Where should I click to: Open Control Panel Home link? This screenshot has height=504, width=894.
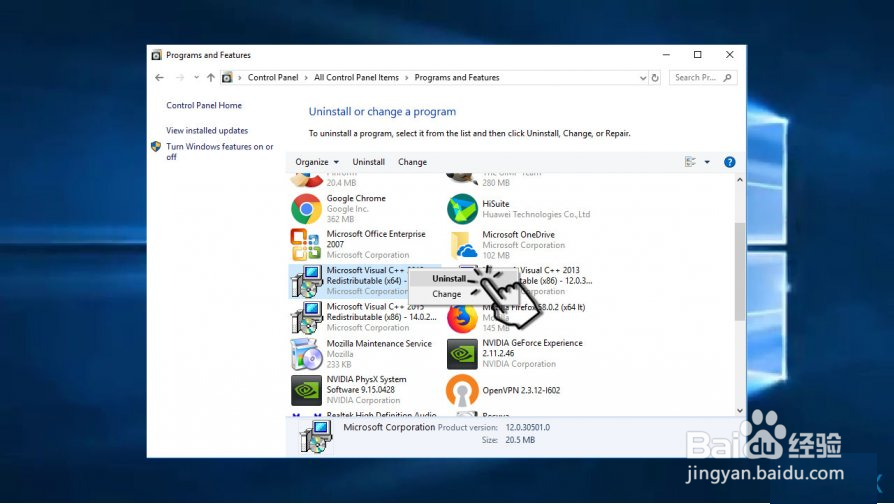tap(204, 105)
